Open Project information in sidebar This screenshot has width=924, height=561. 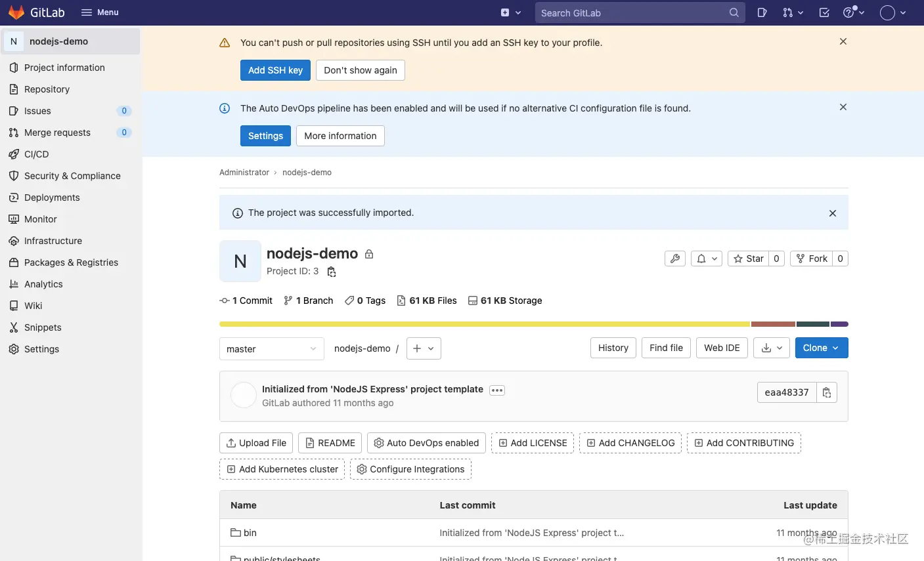click(64, 68)
